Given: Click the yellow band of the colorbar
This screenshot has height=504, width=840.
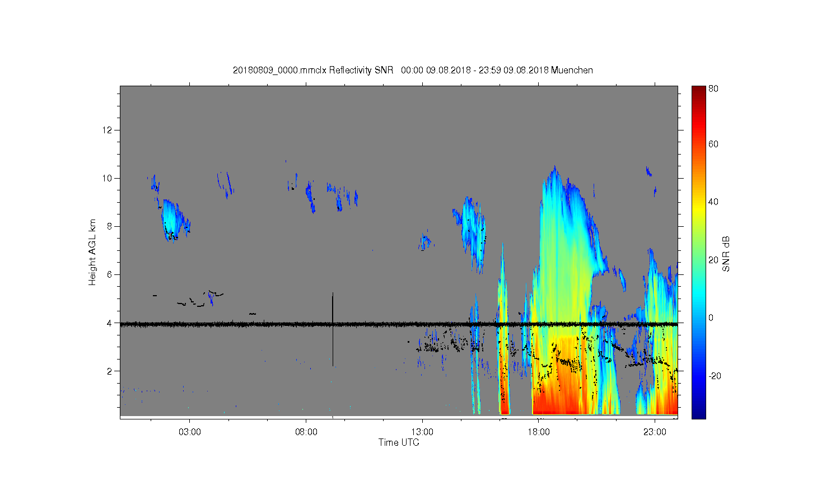Looking at the screenshot, I should click(x=698, y=210).
